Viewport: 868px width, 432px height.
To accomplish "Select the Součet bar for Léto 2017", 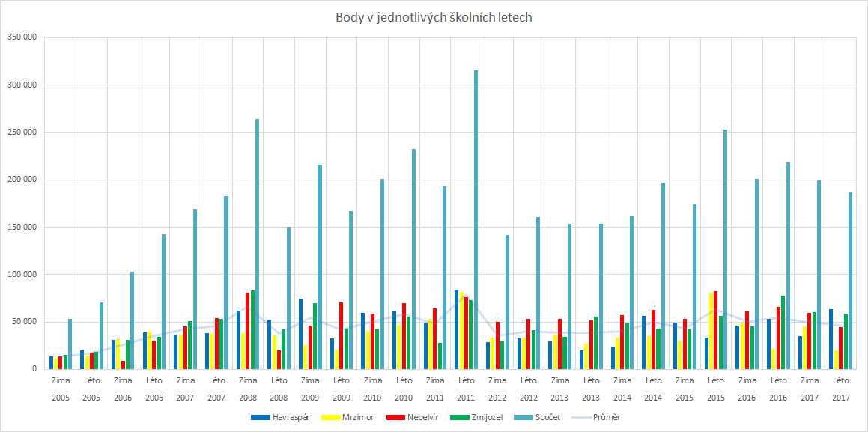I will pos(850,281).
